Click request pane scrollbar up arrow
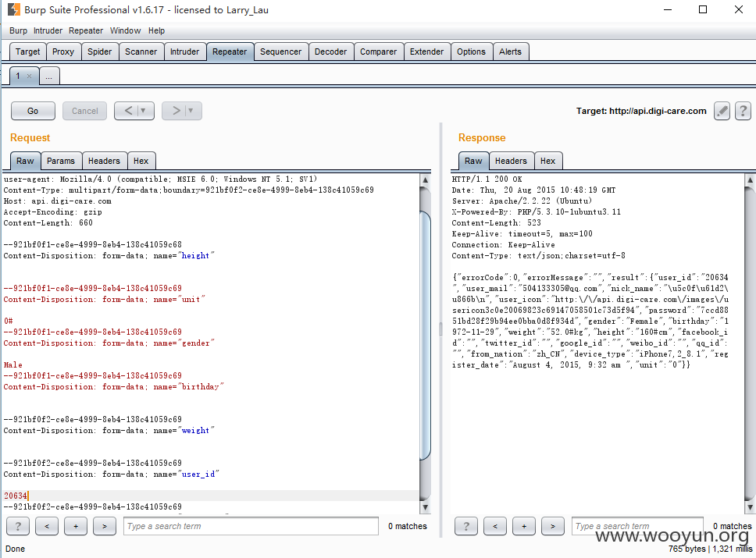The height and width of the screenshot is (558, 756). 425,180
